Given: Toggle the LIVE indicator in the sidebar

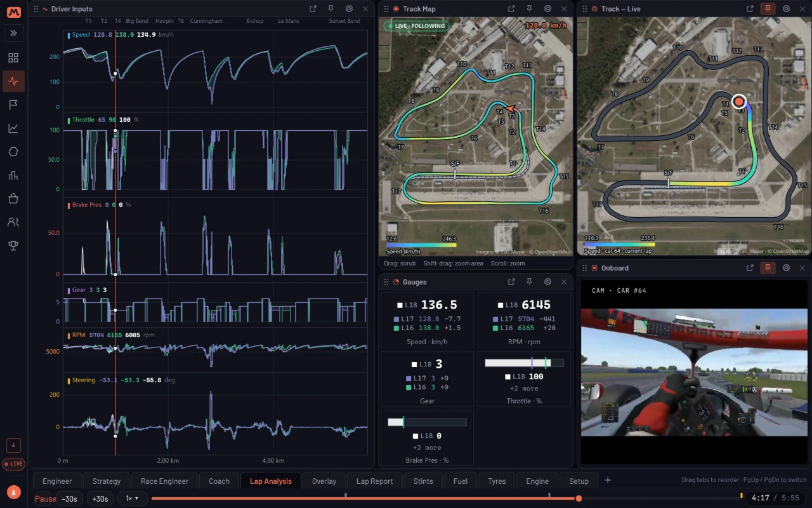Looking at the screenshot, I should click(x=13, y=464).
